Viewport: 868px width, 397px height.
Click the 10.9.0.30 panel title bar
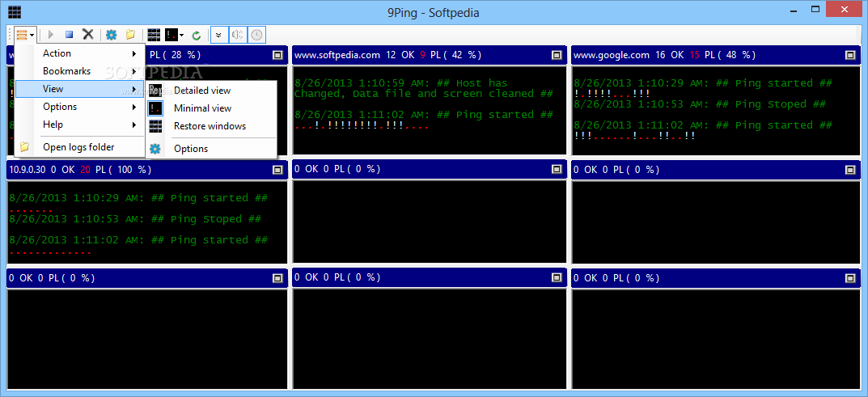point(146,170)
